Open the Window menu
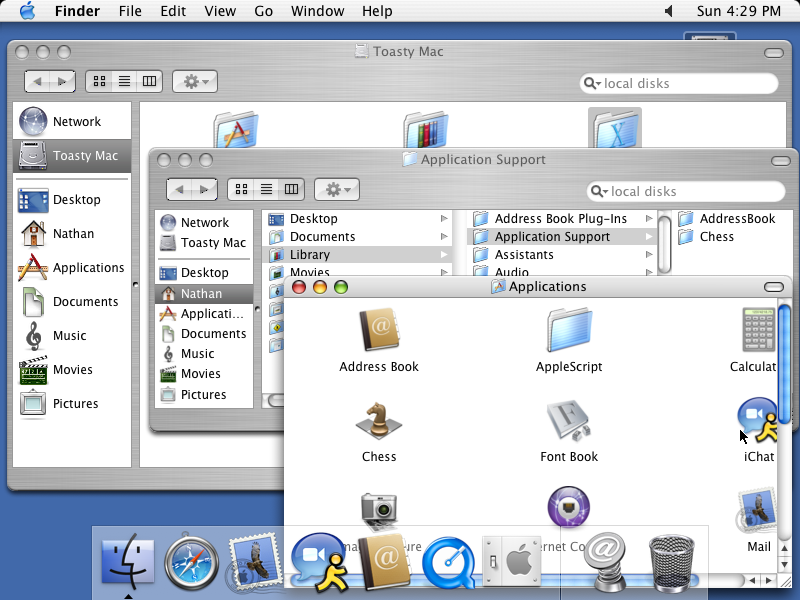 coord(317,11)
